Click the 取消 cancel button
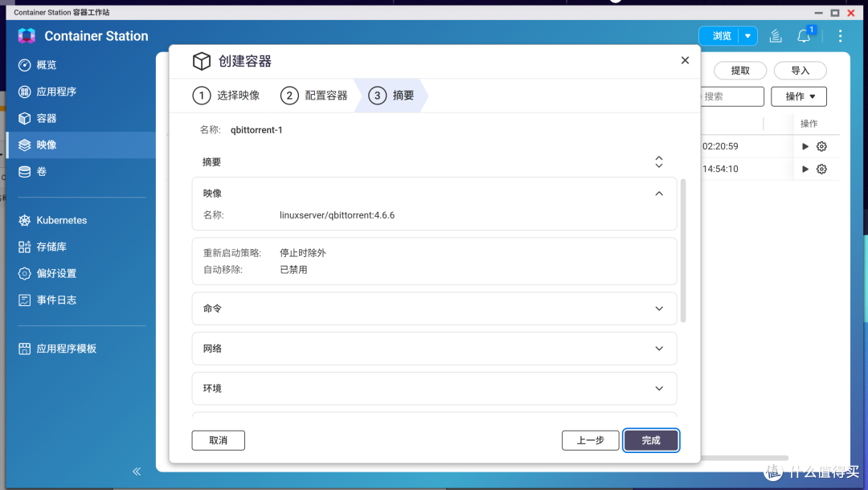 [218, 440]
